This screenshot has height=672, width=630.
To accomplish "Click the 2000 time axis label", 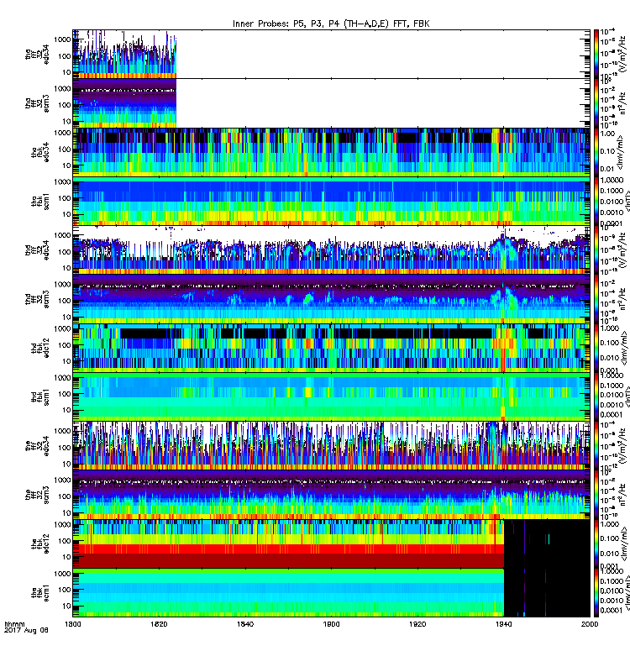I will coord(590,624).
